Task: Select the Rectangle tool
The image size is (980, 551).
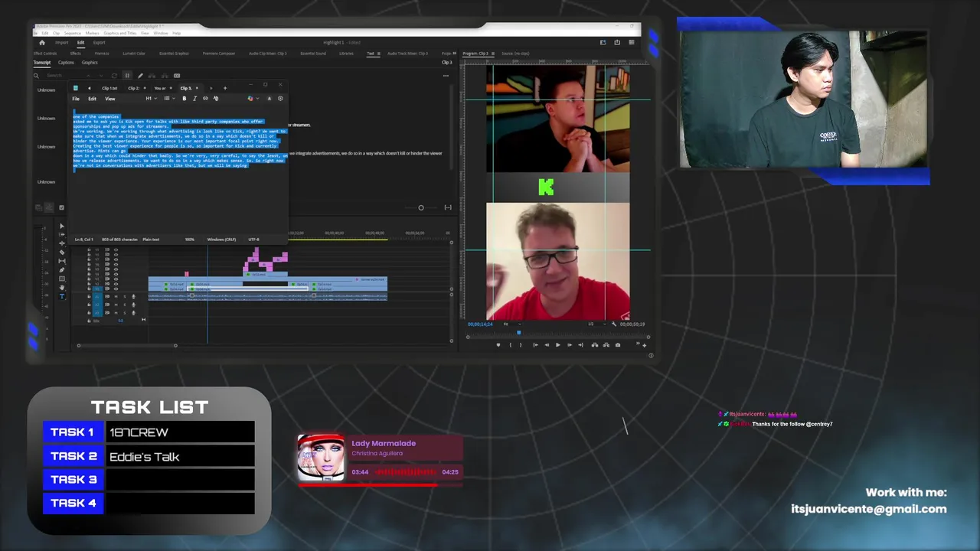Action: pos(62,279)
